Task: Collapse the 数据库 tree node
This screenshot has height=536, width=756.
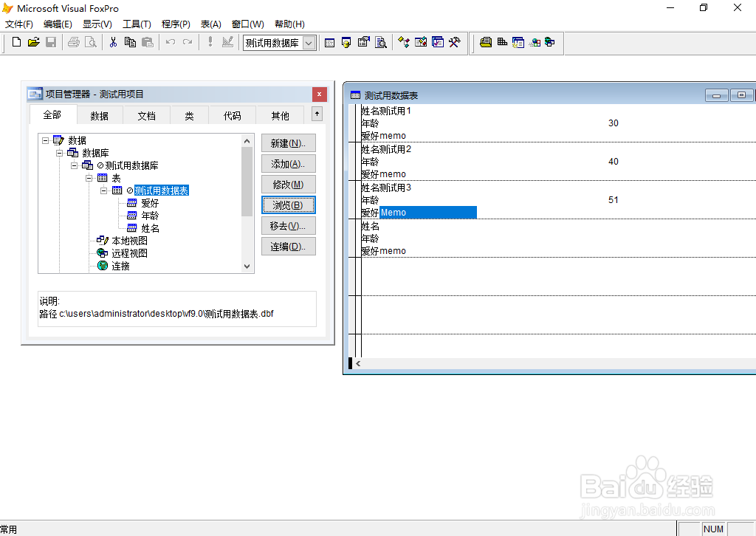Action: (59, 154)
